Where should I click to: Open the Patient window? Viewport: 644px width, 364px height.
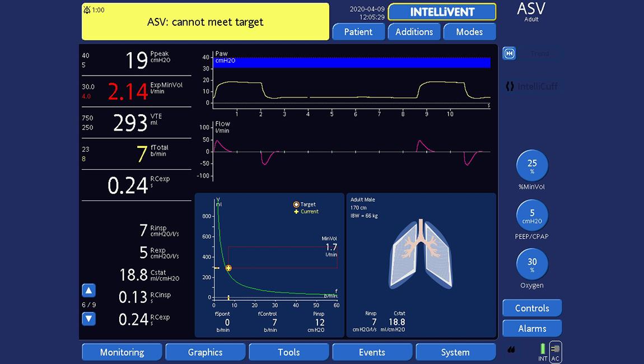coord(358,32)
